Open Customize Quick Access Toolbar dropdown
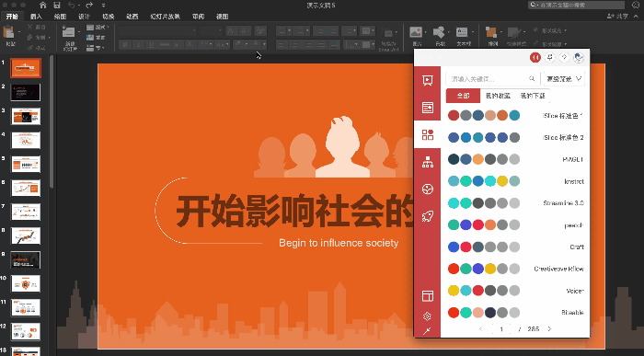 coord(103,6)
